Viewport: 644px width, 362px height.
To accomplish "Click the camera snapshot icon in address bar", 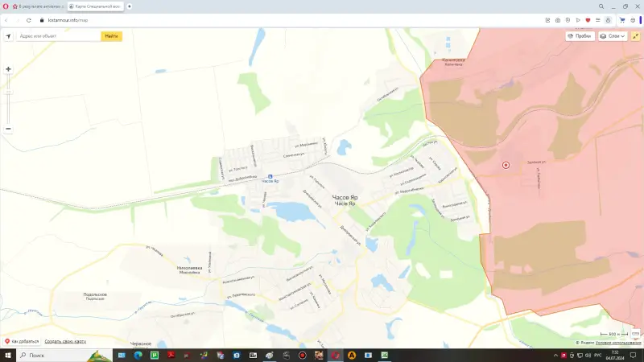I will pos(559,19).
